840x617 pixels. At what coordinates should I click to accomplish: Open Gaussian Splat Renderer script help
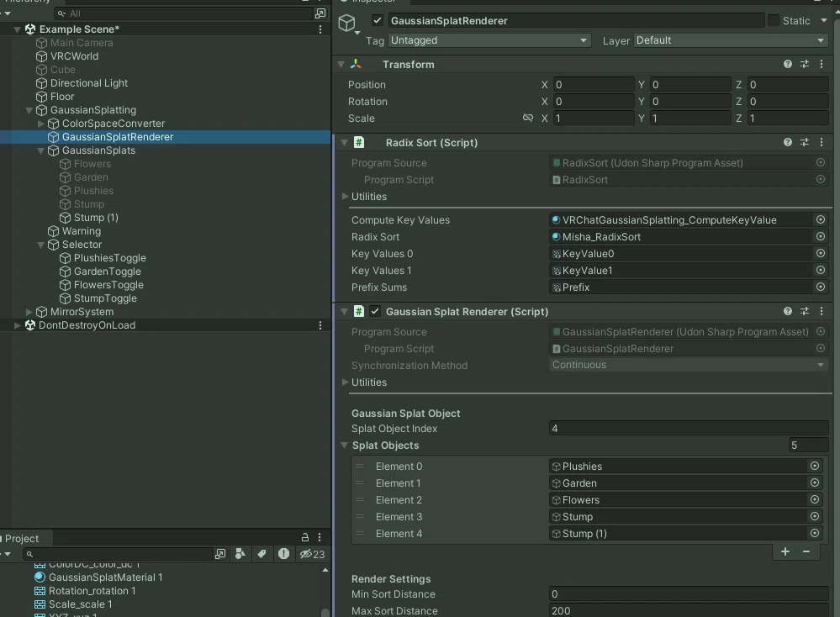(x=788, y=311)
